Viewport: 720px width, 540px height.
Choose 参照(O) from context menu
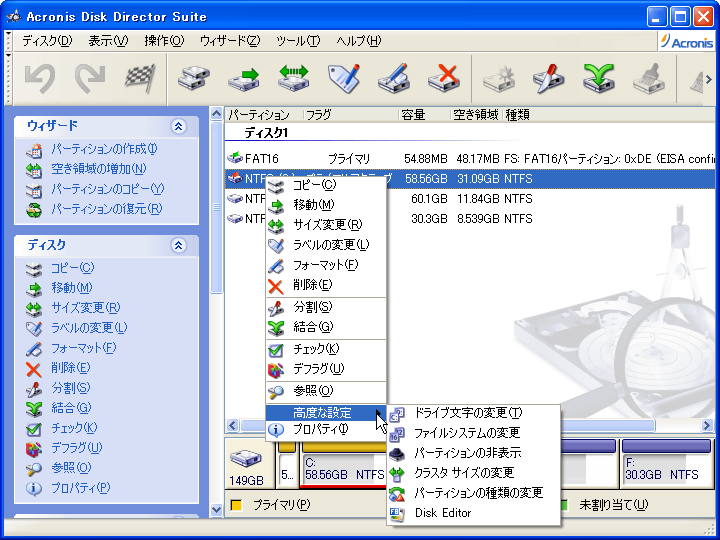[x=326, y=391]
